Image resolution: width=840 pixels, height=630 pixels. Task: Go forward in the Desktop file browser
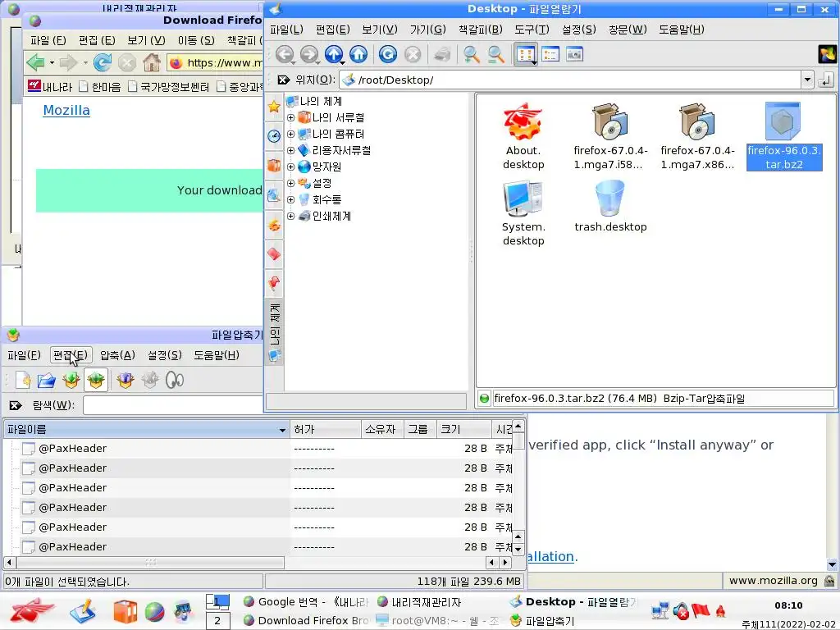pyautogui.click(x=309, y=54)
